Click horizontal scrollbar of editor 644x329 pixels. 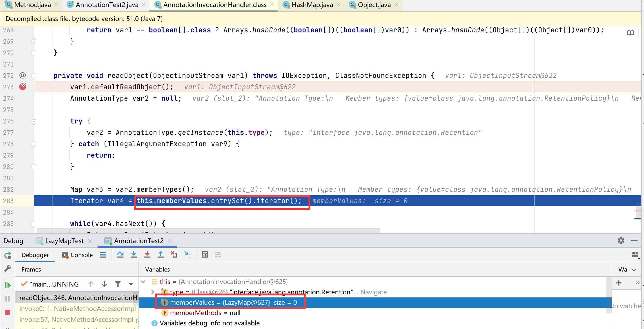(209, 230)
